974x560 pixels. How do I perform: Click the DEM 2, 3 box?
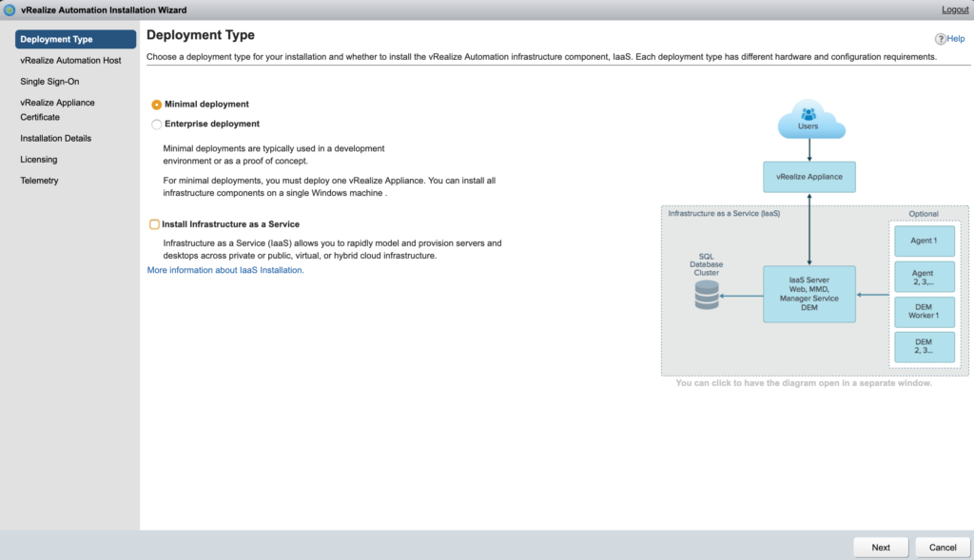tap(924, 347)
